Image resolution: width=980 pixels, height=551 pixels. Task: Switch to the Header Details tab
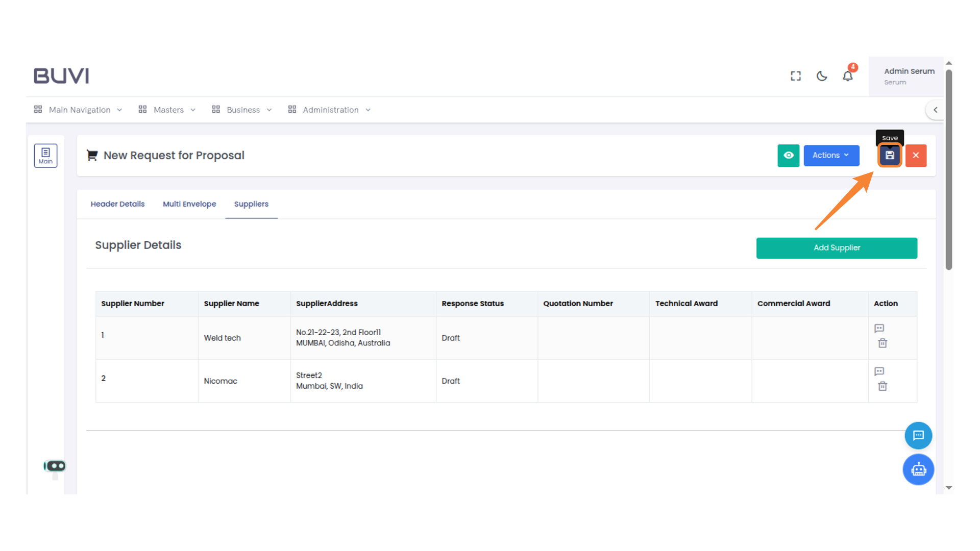[x=117, y=204]
